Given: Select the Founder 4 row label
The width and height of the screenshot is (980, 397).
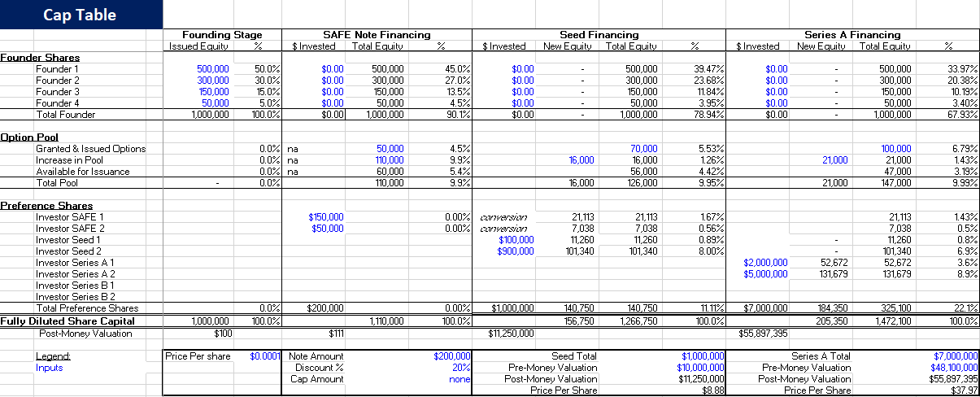Looking at the screenshot, I should click(x=58, y=103).
